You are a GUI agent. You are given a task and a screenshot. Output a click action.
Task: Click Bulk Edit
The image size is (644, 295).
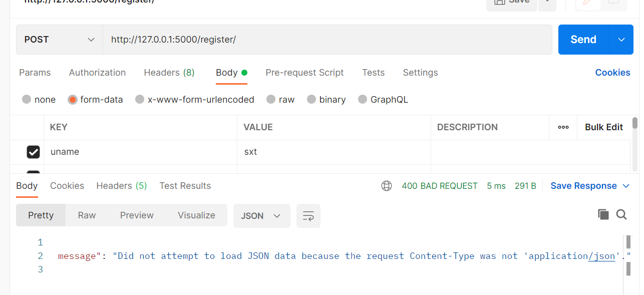pos(604,127)
